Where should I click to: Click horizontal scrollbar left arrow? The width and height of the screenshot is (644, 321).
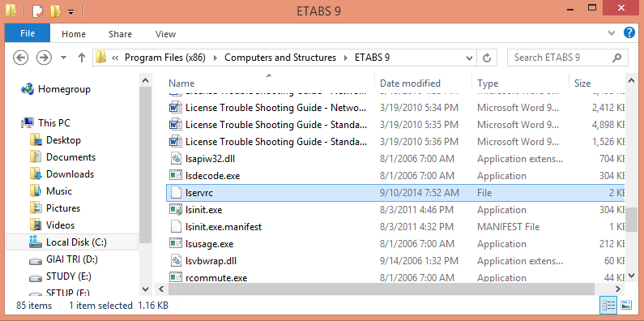(161, 289)
